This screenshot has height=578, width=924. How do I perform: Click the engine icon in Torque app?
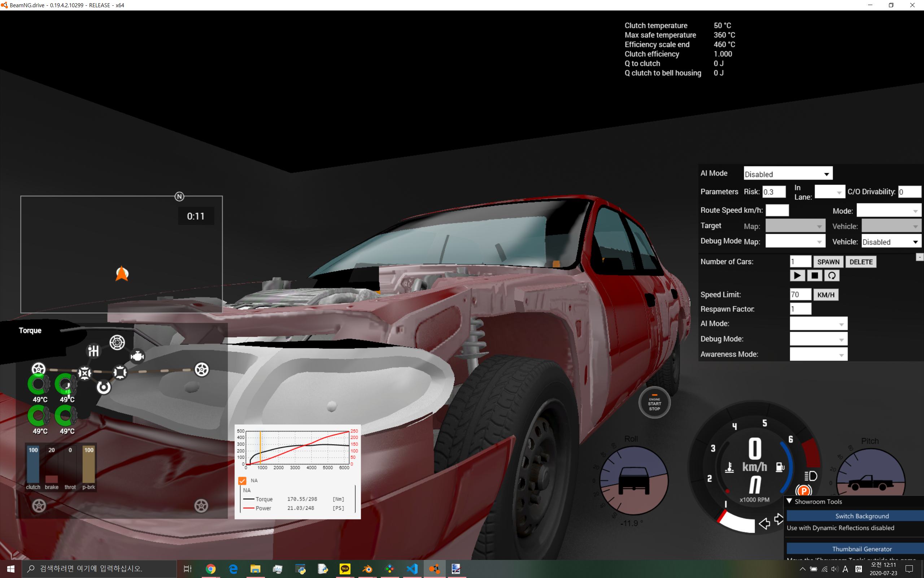(x=137, y=356)
